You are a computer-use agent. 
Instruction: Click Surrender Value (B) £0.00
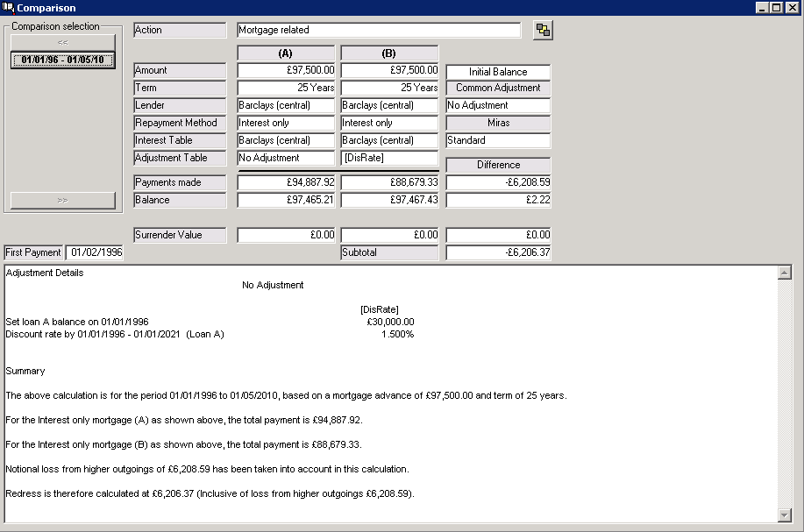[389, 235]
